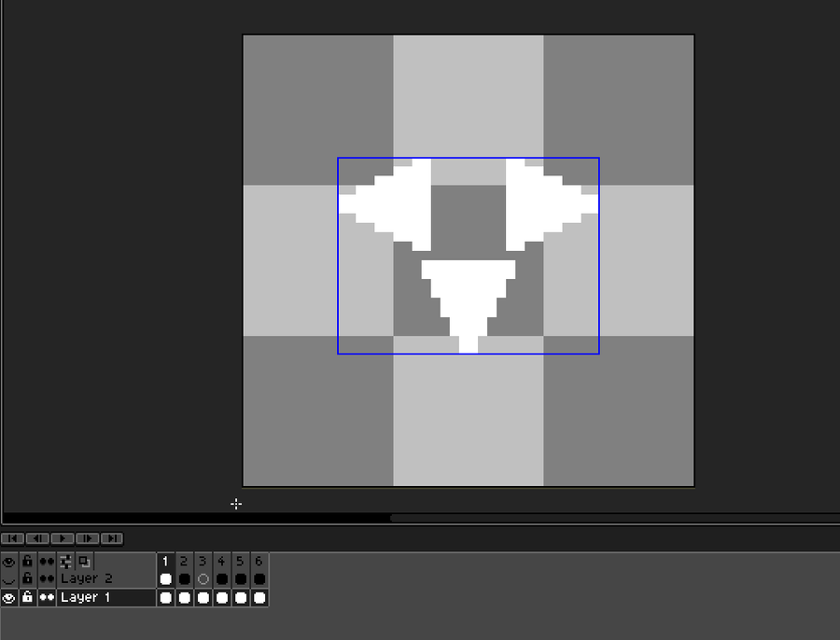The width and height of the screenshot is (840, 640).
Task: Select frame 3 header
Action: tap(203, 562)
